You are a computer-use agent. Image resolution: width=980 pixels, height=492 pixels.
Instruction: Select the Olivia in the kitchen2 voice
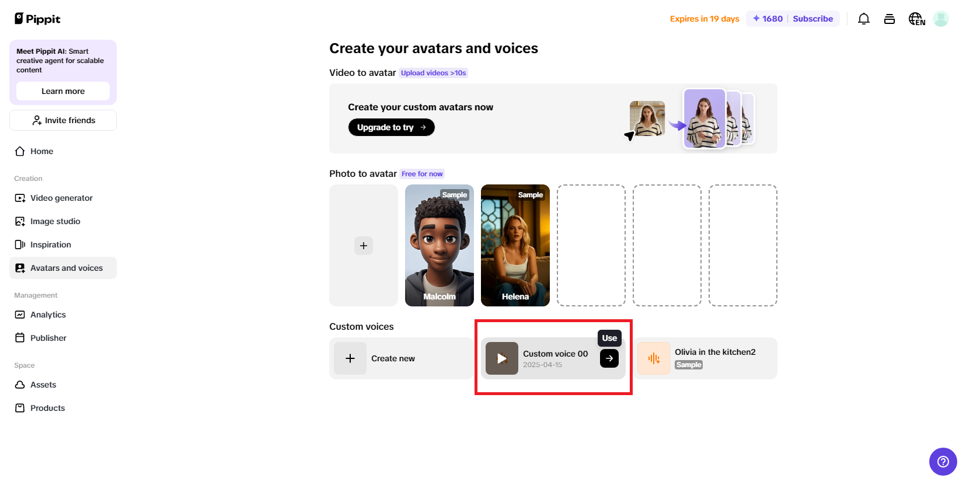coord(705,358)
